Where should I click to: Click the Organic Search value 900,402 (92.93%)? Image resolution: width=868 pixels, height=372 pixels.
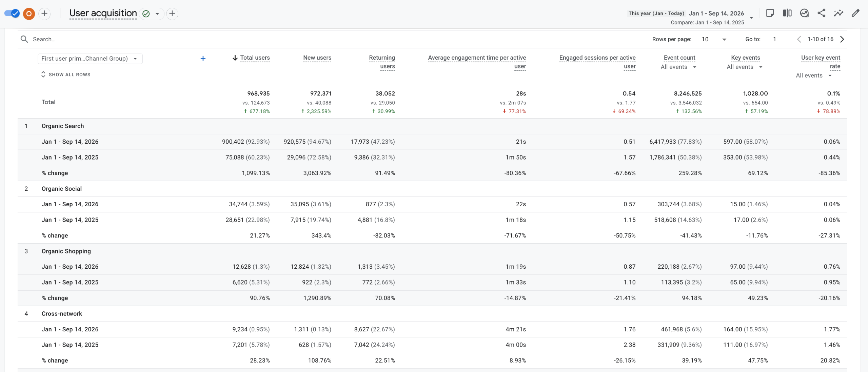(x=246, y=142)
